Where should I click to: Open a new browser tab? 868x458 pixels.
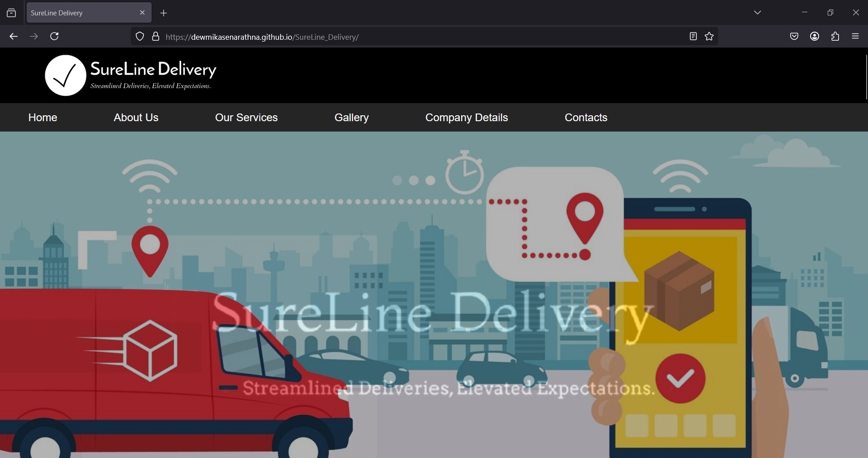[164, 13]
